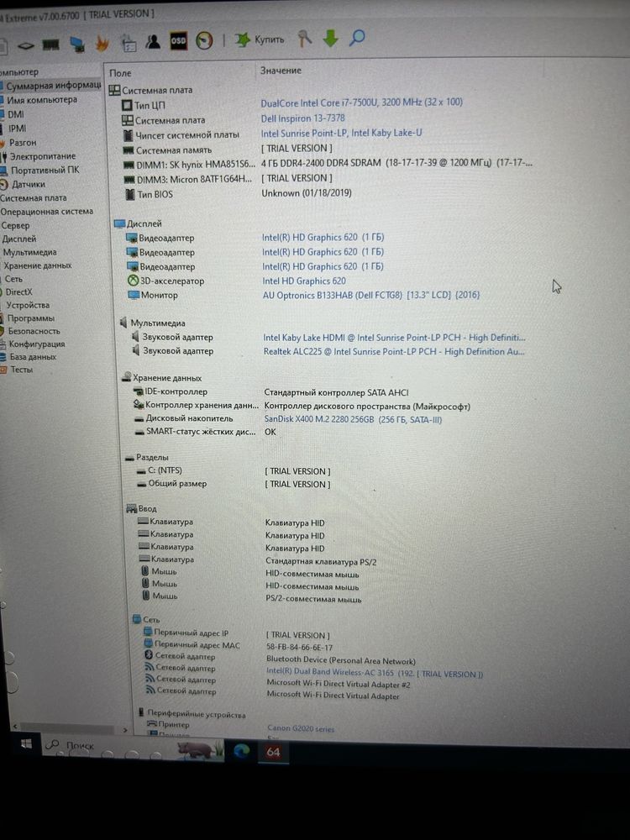The height and width of the screenshot is (840, 630).
Task: Open the Dell Inspiron 13-7378 link
Action: pyautogui.click(x=303, y=118)
